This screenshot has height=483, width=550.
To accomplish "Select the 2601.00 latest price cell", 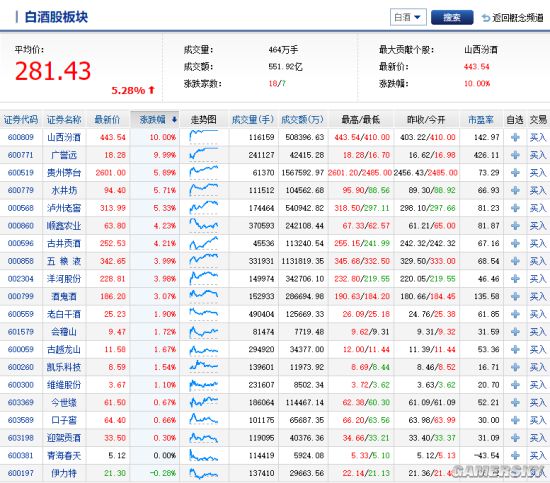I will 110,173.
